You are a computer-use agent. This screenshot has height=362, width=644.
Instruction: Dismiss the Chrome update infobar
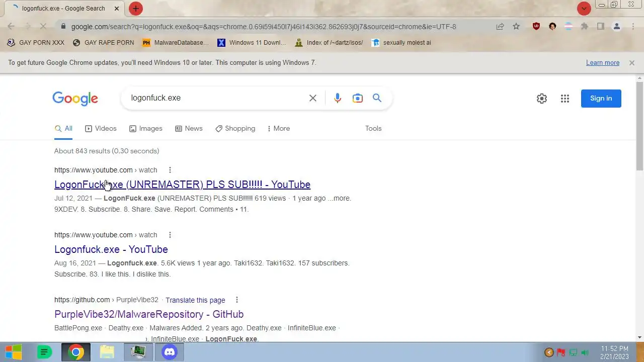(631, 63)
